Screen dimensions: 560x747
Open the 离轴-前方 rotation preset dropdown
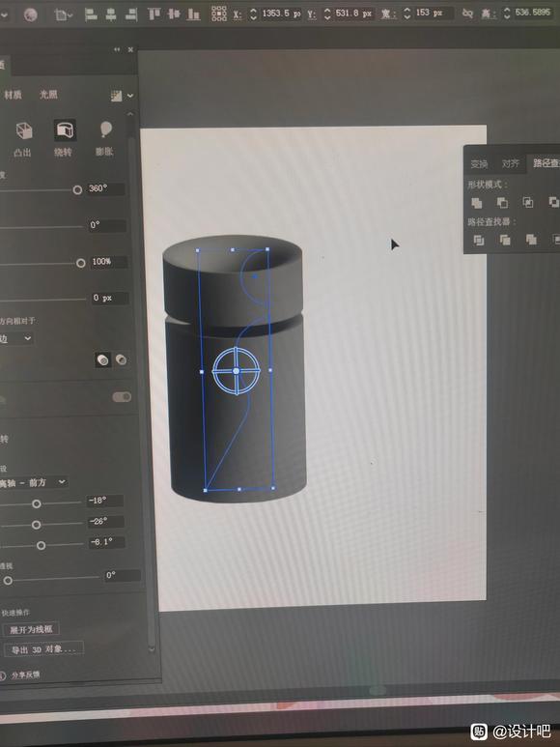[33, 482]
